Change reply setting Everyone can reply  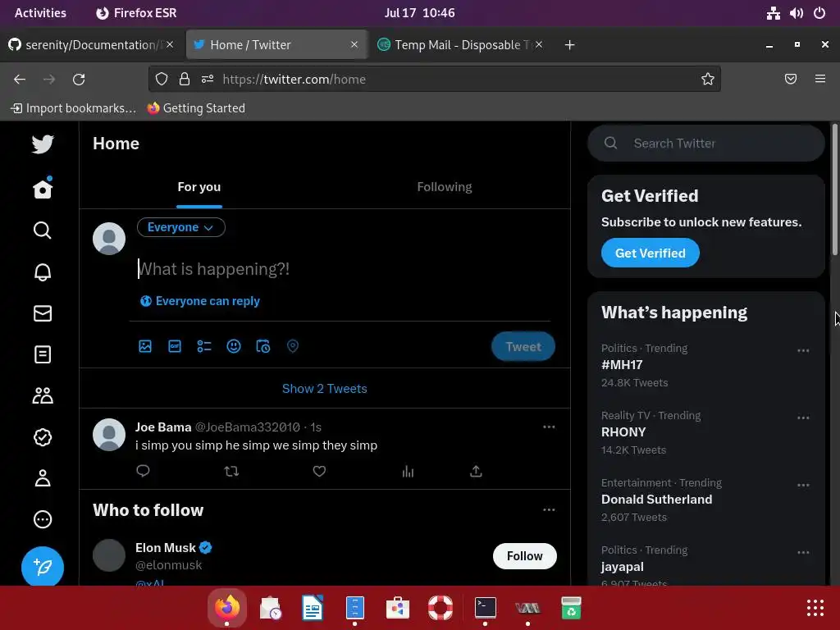(x=200, y=301)
